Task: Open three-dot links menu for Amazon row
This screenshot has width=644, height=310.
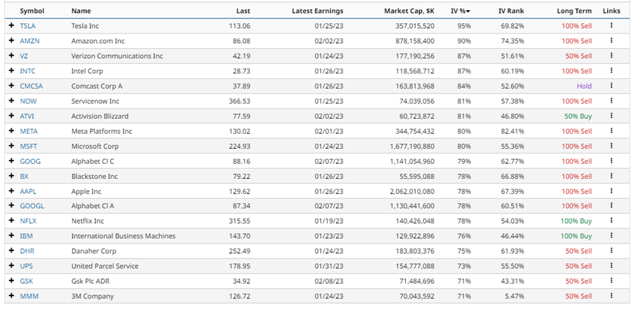Action: [611, 40]
